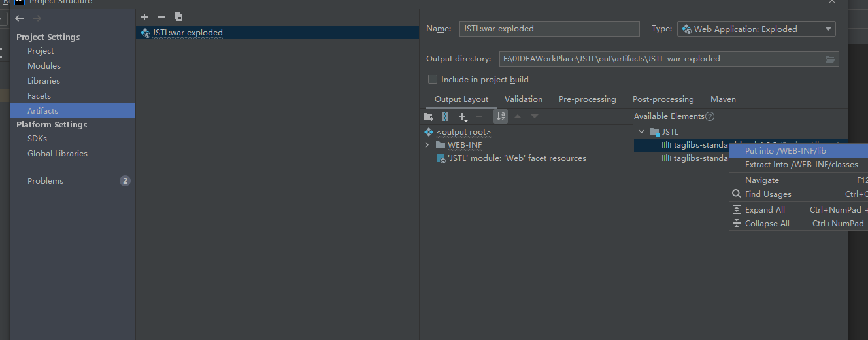Open the Post-processing tab
This screenshot has height=340, width=868.
click(x=663, y=99)
